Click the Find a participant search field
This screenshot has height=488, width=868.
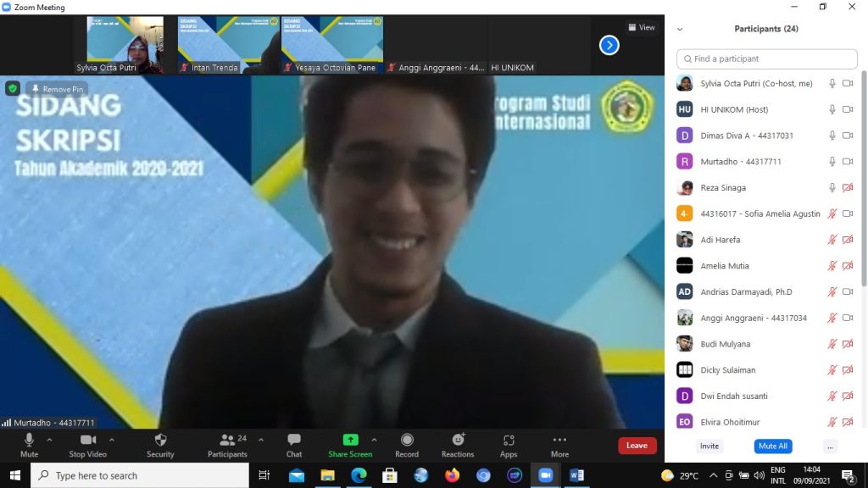766,58
